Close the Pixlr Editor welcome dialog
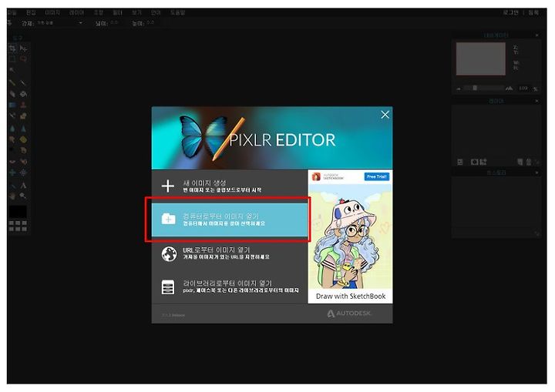 point(385,115)
